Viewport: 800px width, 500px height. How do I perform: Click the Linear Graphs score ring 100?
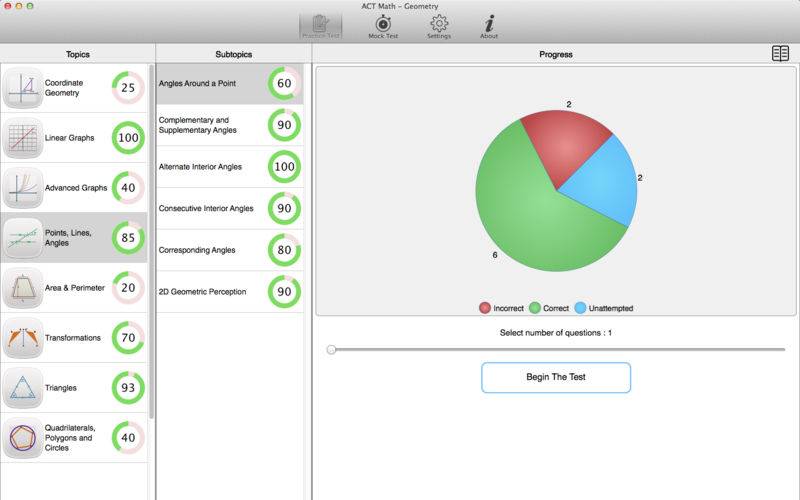click(128, 138)
